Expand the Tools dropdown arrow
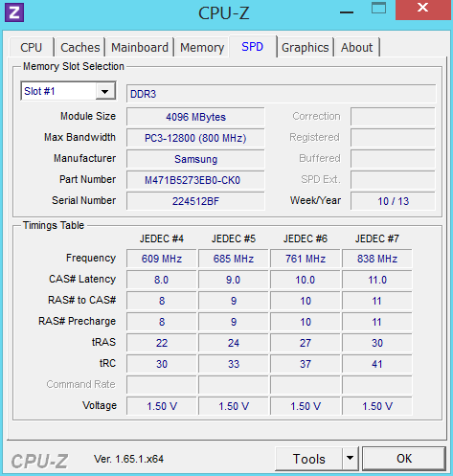 pos(350,459)
